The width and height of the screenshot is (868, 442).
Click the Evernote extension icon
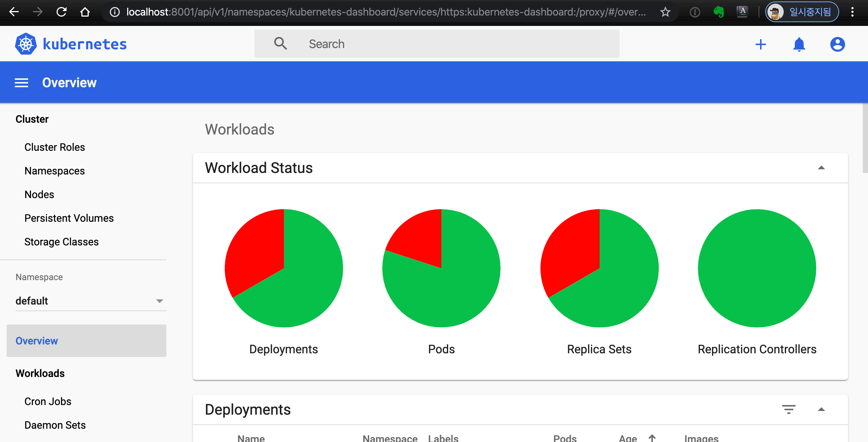coord(718,12)
